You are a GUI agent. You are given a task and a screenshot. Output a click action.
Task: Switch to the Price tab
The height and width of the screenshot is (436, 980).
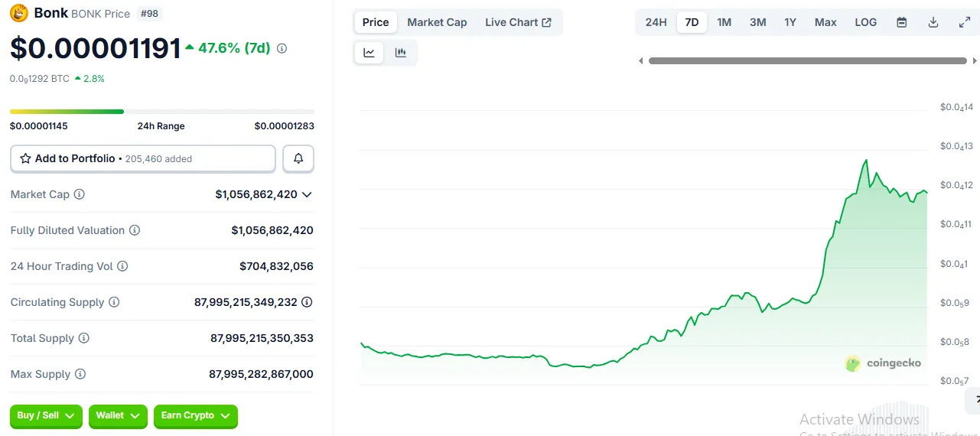pyautogui.click(x=376, y=22)
